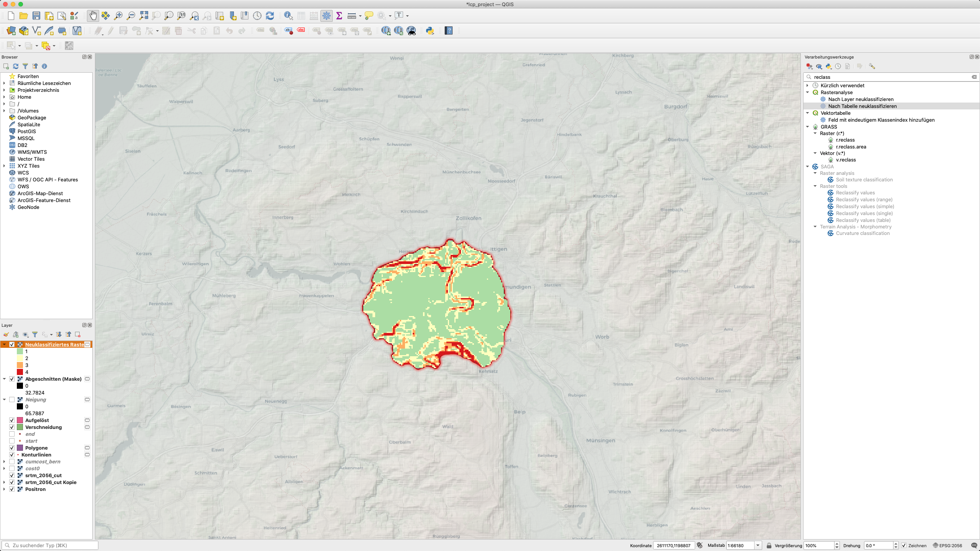Viewport: 980px width, 551px height.
Task: Open the Maßstab scale dropdown
Action: point(758,546)
